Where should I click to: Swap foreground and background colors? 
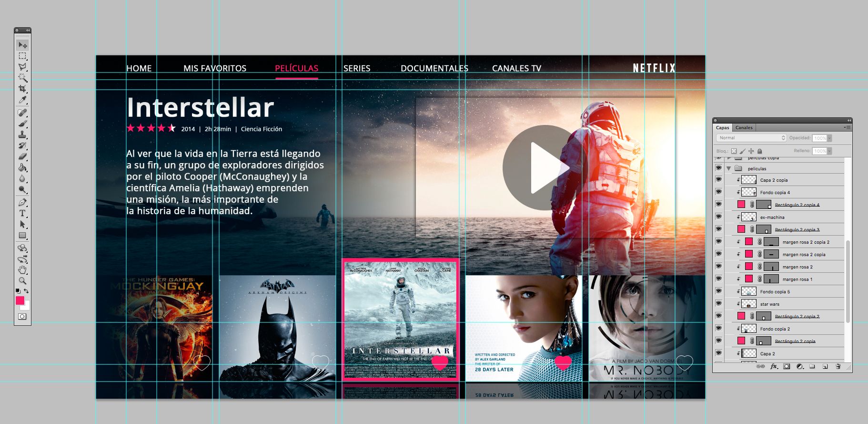tap(27, 290)
